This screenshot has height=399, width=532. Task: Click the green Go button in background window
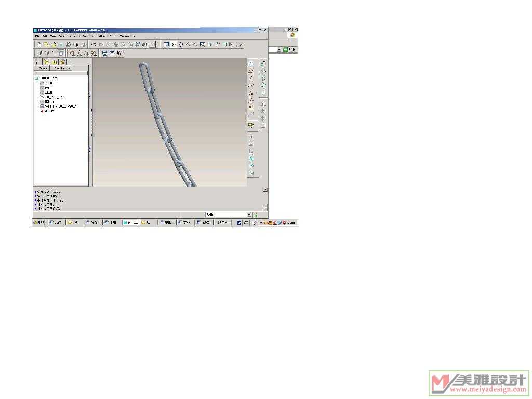285,49
